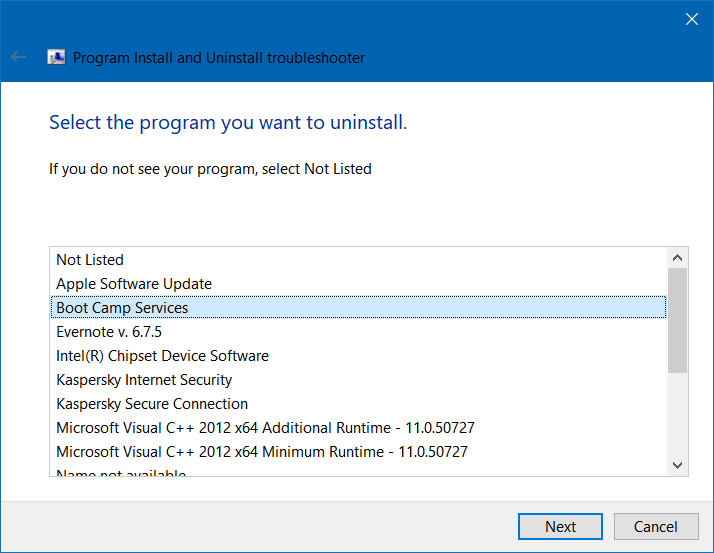Pick Intel(R) Chipset Device Software
Viewport: 714px width, 553px height.
pos(162,356)
